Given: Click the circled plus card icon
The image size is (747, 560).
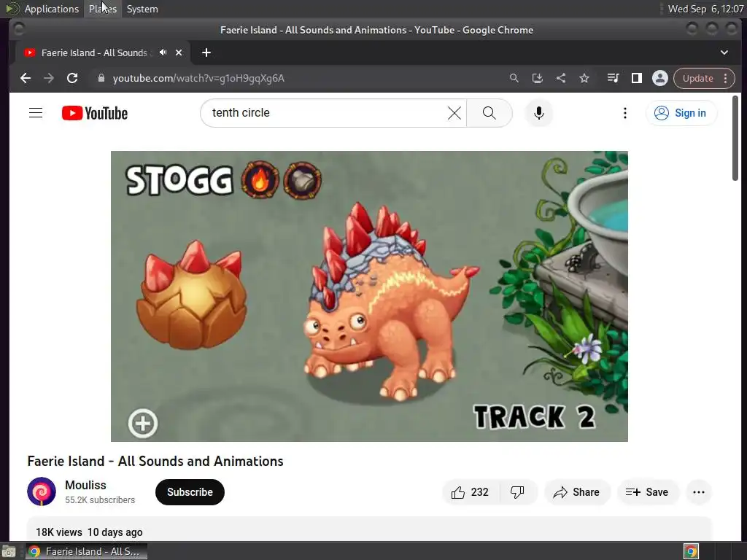Looking at the screenshot, I should (x=143, y=423).
